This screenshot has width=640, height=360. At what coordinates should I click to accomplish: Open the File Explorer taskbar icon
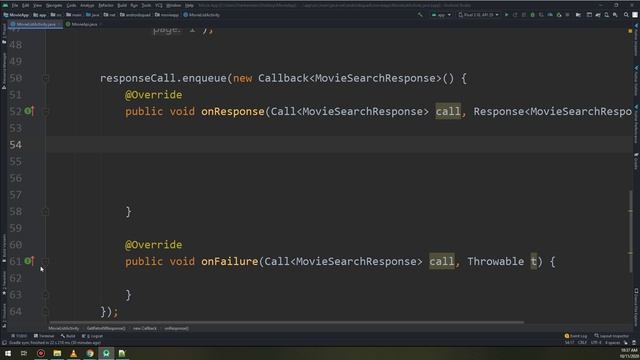[x=57, y=353]
